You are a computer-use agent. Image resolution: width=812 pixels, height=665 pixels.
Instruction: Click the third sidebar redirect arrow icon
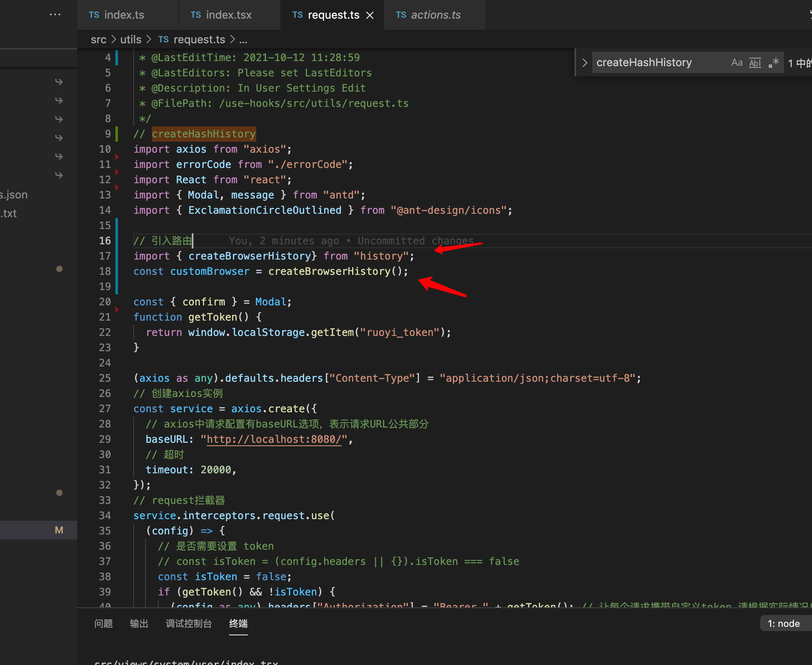59,119
